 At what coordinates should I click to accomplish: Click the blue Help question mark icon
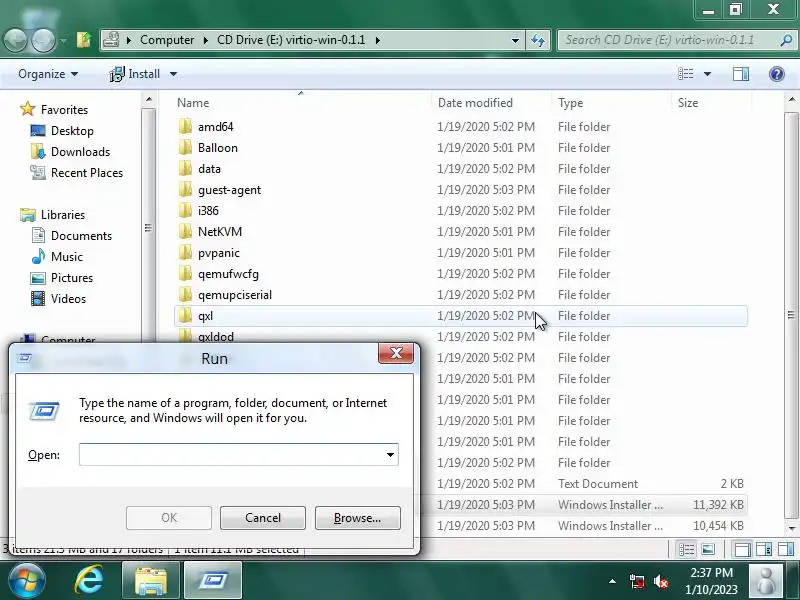pos(777,74)
